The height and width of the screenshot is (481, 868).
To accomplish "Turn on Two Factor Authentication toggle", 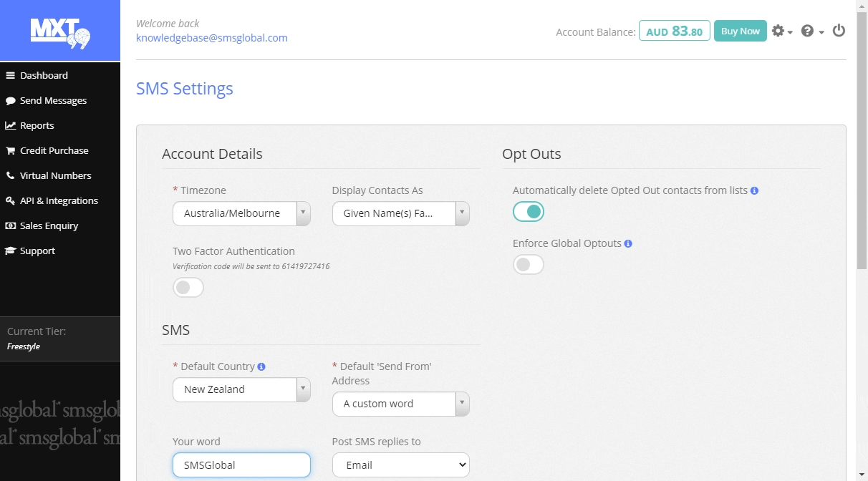I will tap(188, 288).
